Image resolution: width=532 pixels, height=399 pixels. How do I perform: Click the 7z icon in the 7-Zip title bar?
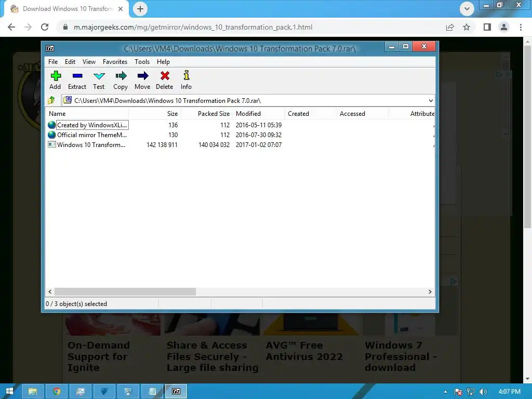50,48
